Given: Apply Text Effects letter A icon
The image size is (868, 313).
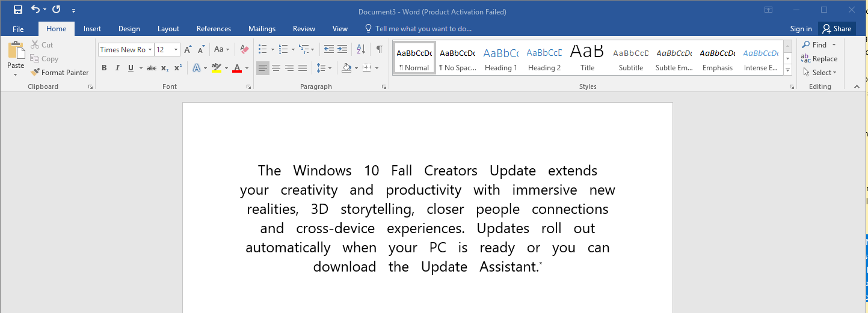Looking at the screenshot, I should (x=196, y=68).
